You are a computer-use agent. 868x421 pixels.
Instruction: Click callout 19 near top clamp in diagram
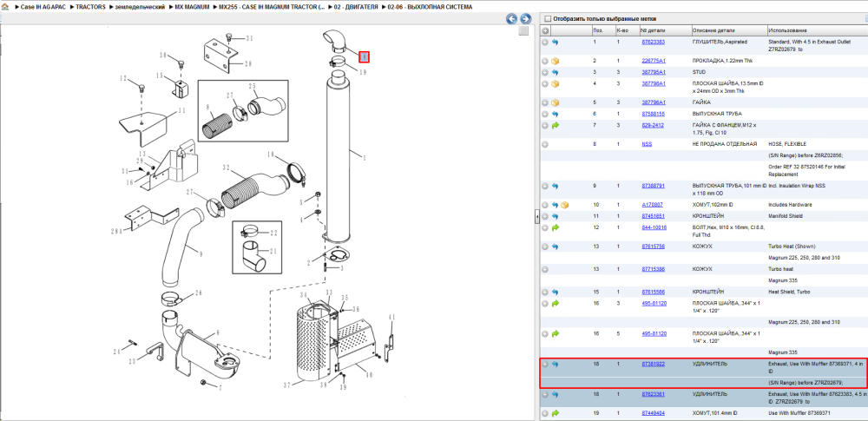click(x=363, y=71)
